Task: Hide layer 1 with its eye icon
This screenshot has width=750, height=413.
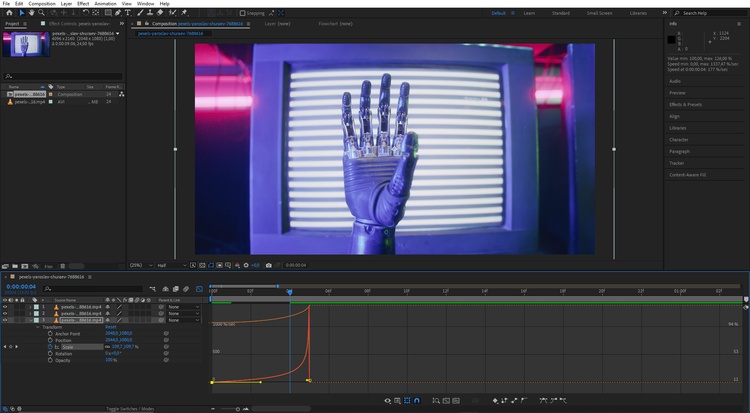Action: pos(5,307)
